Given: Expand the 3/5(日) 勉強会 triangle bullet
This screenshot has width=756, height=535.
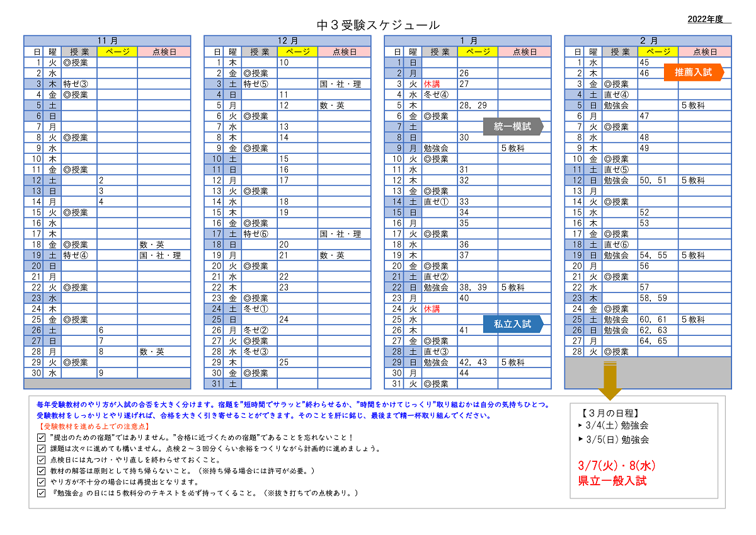Looking at the screenshot, I should (580, 440).
